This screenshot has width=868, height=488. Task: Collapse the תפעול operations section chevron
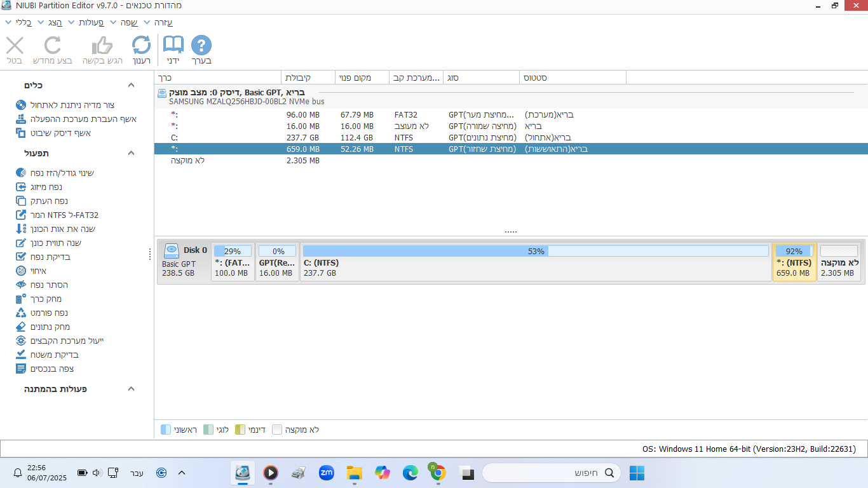point(132,153)
